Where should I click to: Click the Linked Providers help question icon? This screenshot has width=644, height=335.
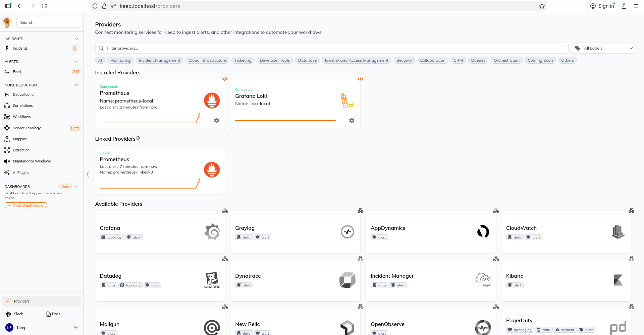pos(138,138)
